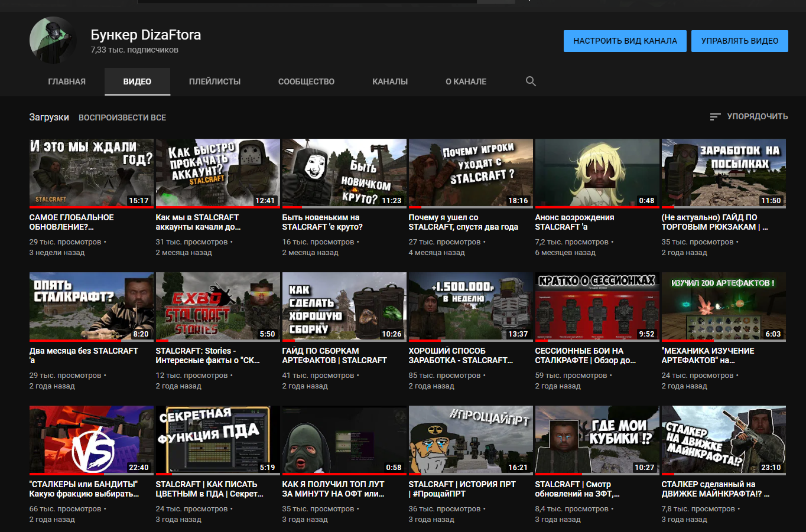The image size is (806, 532).
Task: Open title 'Как мы в STALCRAFT аккаунты качали'
Action: click(x=198, y=222)
